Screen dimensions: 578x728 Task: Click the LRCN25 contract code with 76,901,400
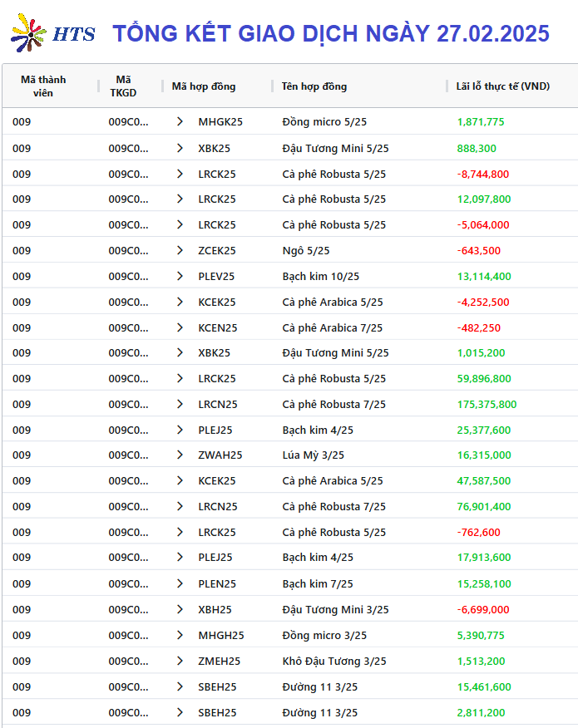[x=217, y=507]
